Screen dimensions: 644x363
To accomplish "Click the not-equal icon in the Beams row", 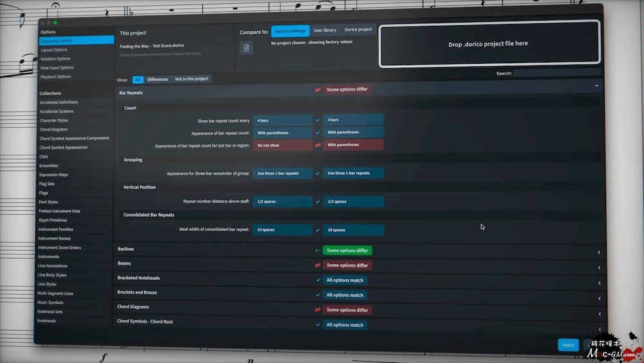I will click(x=317, y=265).
